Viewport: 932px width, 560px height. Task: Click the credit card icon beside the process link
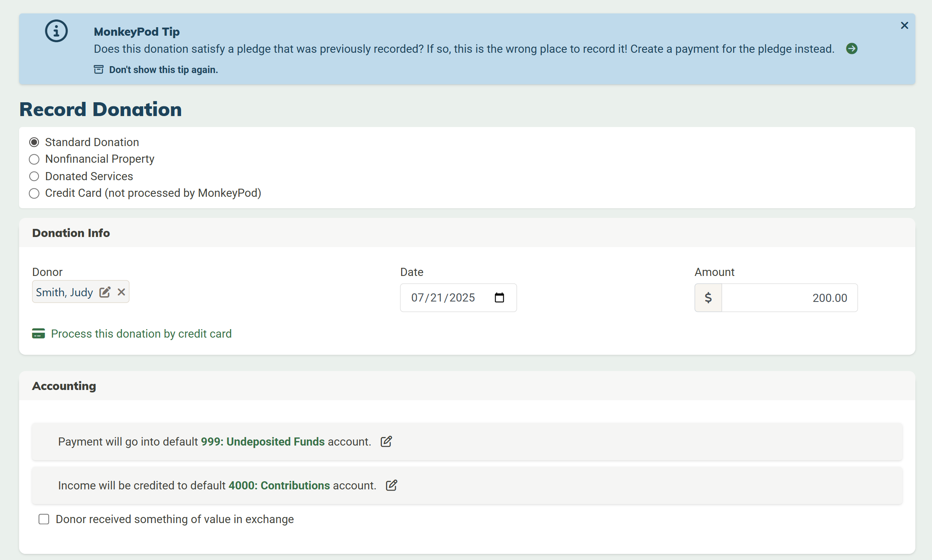pos(39,334)
